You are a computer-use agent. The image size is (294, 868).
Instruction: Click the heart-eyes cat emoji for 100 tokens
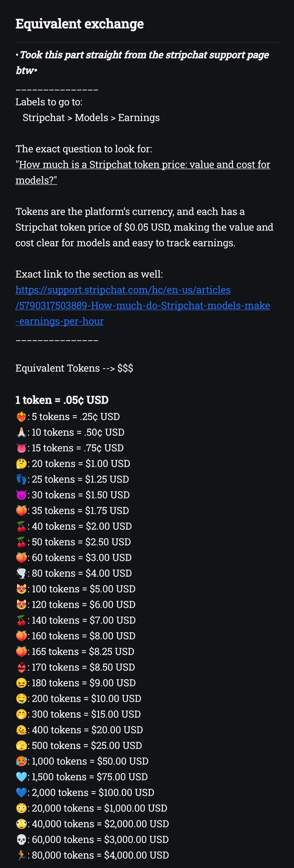click(21, 589)
